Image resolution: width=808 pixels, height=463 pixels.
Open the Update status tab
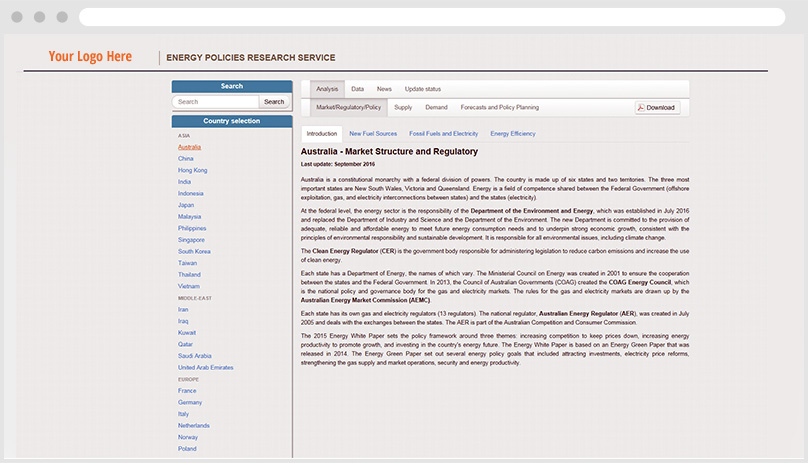point(422,89)
